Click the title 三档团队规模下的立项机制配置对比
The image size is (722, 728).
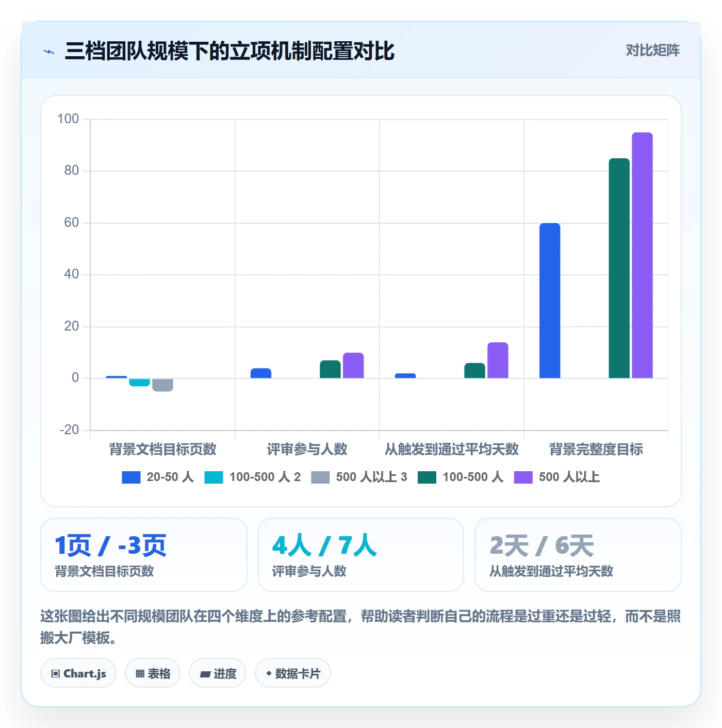point(229,51)
